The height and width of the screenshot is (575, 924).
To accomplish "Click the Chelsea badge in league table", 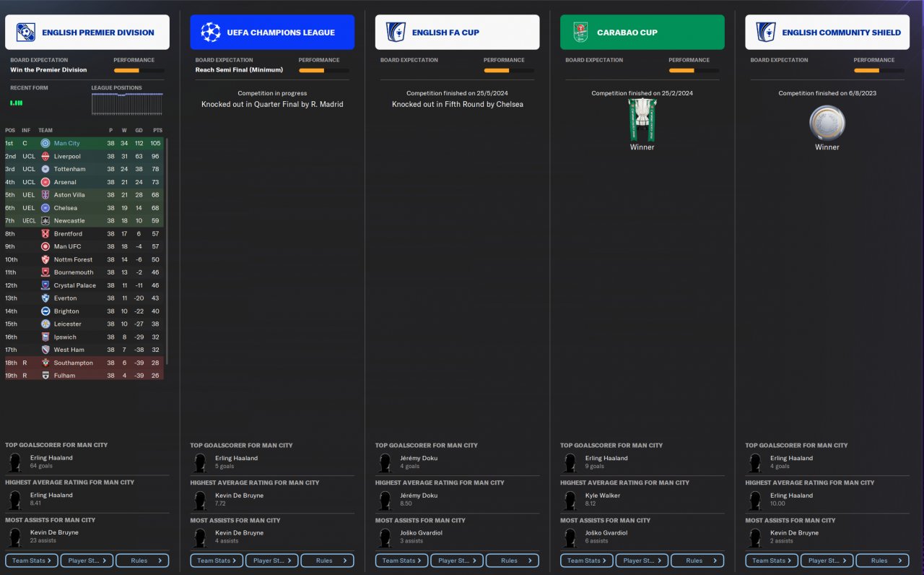I will [45, 208].
